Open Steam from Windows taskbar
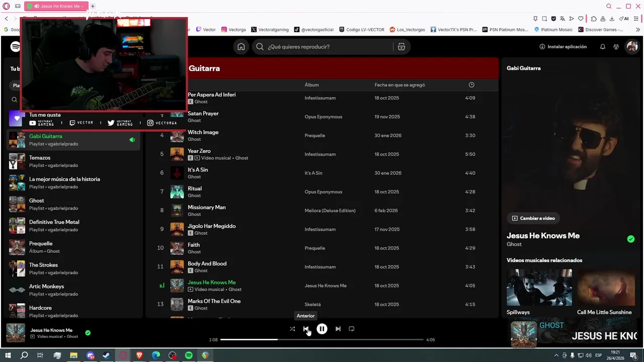The width and height of the screenshot is (644, 362). [107, 355]
